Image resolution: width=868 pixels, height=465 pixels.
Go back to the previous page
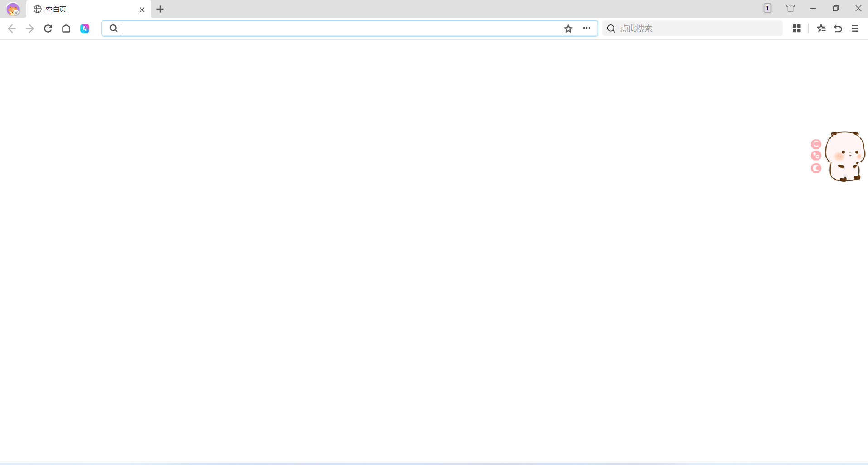coord(12,29)
